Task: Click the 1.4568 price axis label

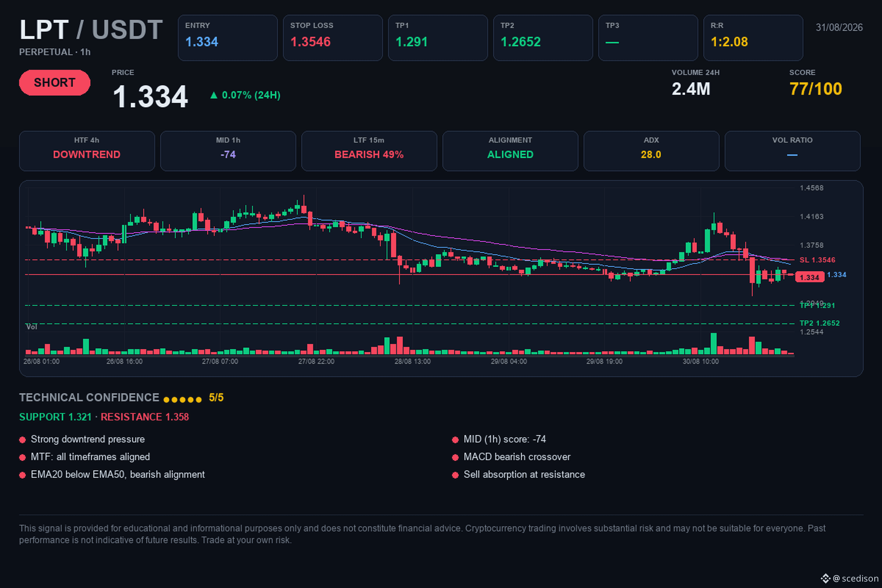Action: pyautogui.click(x=811, y=188)
